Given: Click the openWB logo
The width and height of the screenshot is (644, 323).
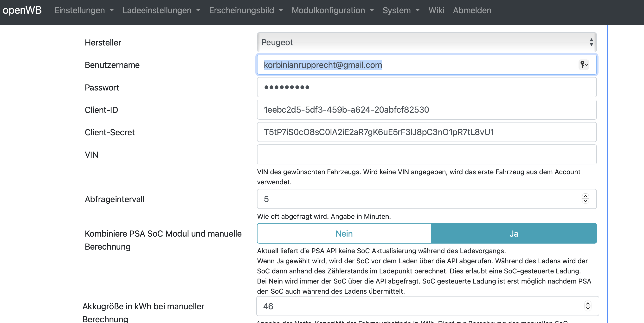Looking at the screenshot, I should pyautogui.click(x=22, y=10).
